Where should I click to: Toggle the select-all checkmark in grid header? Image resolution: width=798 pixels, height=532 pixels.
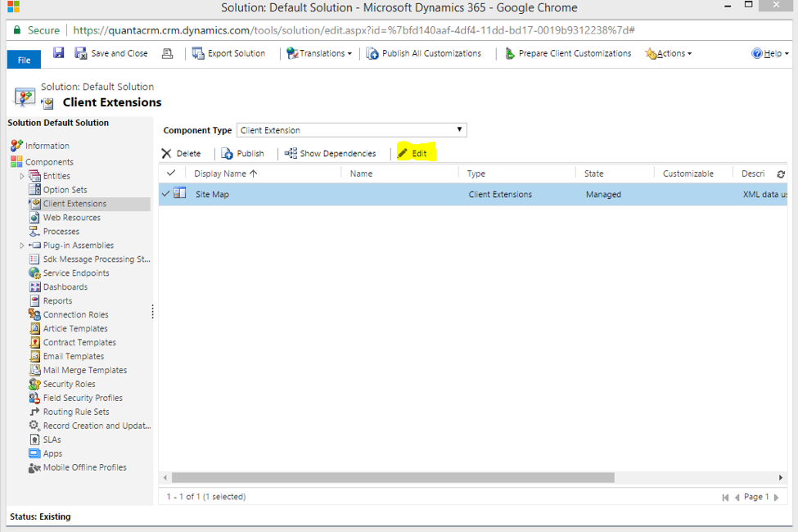pyautogui.click(x=171, y=173)
